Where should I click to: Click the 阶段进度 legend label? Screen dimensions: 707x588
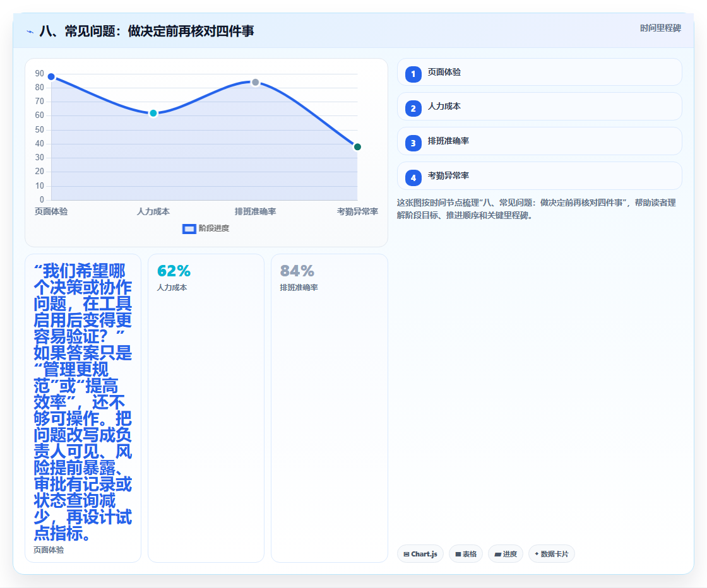(x=214, y=228)
